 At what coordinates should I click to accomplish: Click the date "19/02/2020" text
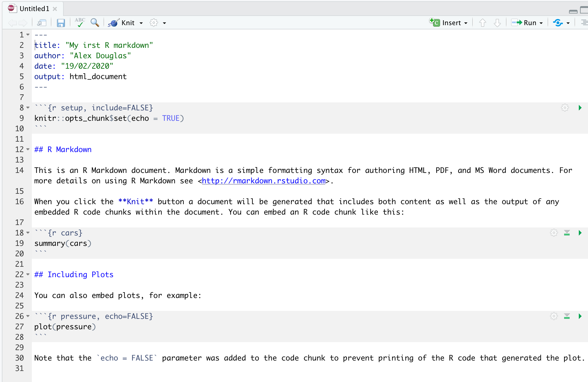click(x=87, y=66)
